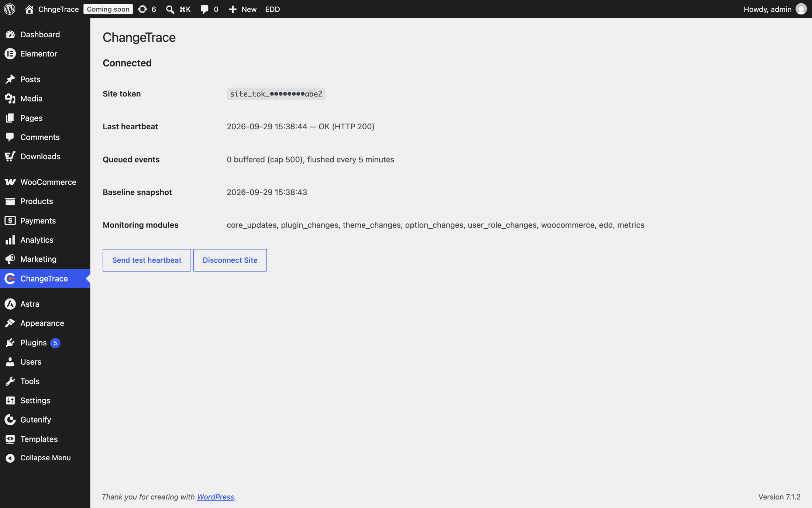Click the Media library icon
812x508 pixels.
pyautogui.click(x=10, y=98)
